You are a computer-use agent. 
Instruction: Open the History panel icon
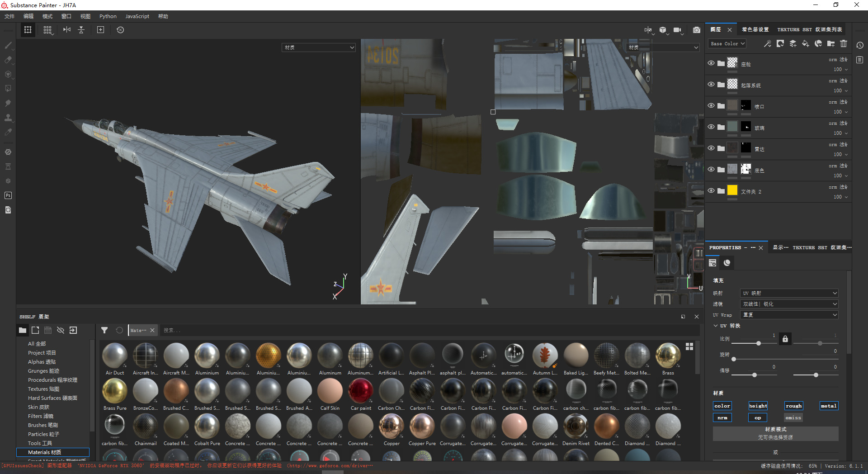(860, 45)
